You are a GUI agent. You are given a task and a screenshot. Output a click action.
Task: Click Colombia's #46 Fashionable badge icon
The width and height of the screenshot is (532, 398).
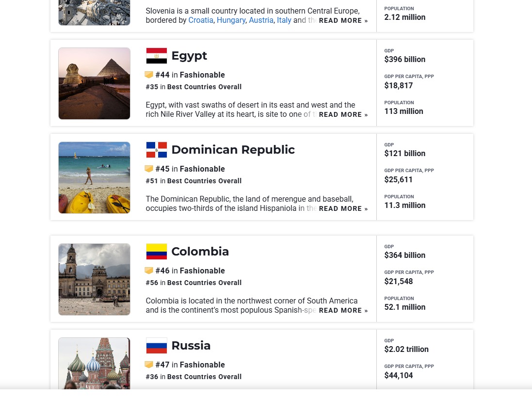click(x=149, y=271)
